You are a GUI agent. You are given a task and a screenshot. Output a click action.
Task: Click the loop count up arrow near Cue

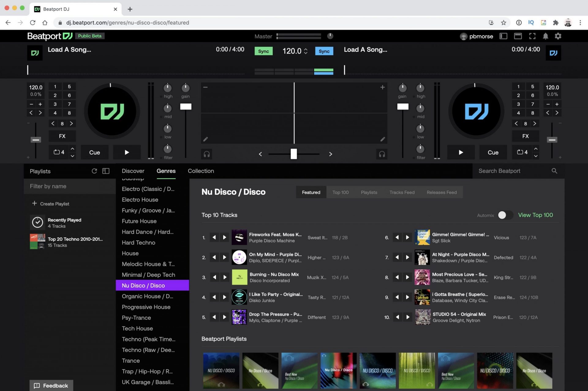tap(72, 149)
